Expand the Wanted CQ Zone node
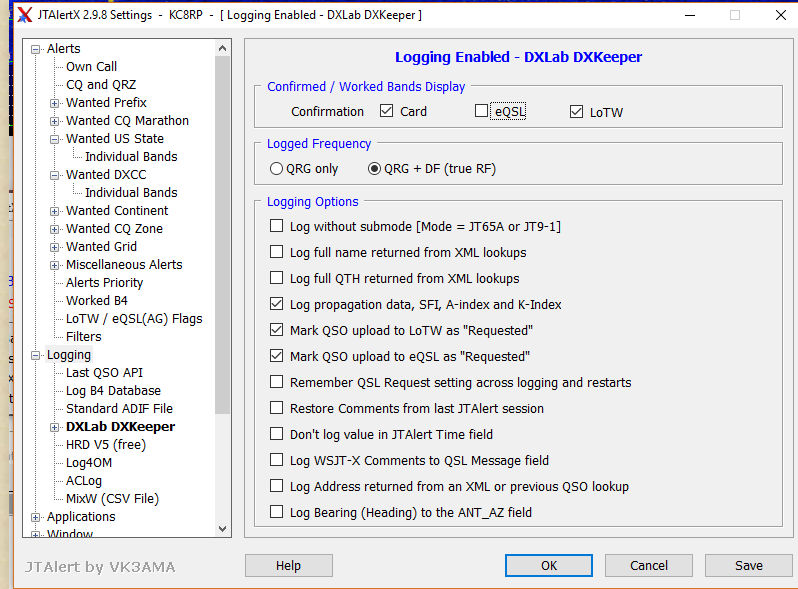The height and width of the screenshot is (589, 798). pyautogui.click(x=54, y=230)
